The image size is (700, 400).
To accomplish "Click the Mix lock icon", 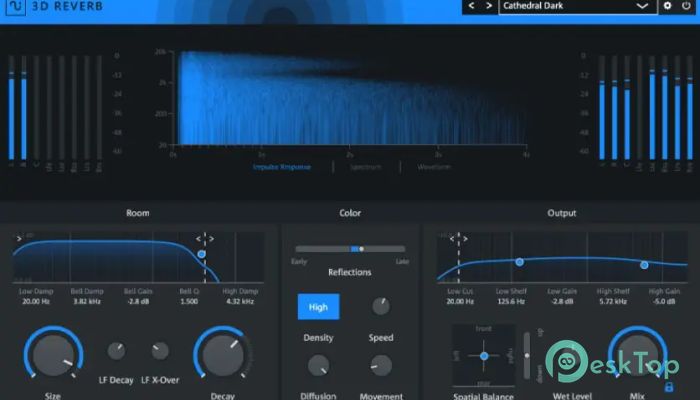I will tap(668, 386).
